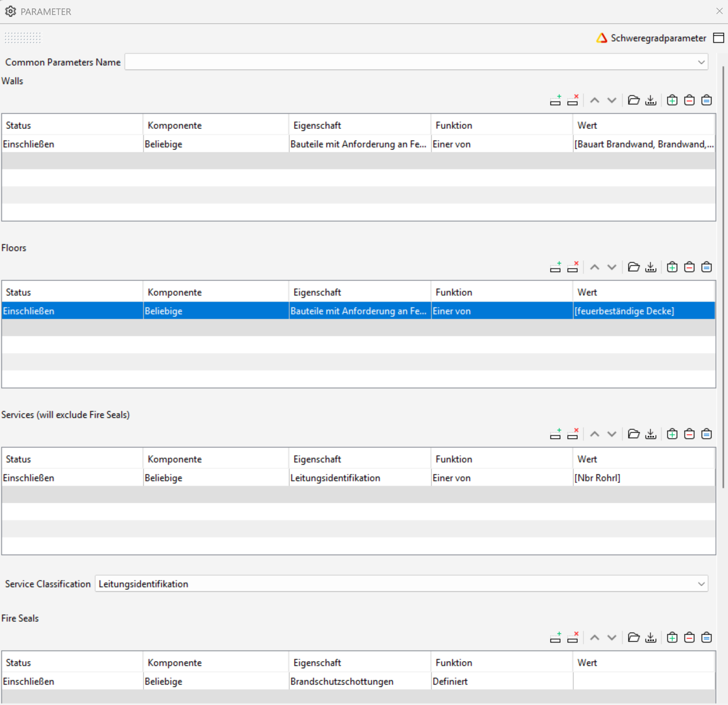The height and width of the screenshot is (705, 728).
Task: Open Schweregradparameter severity settings
Action: click(x=651, y=38)
